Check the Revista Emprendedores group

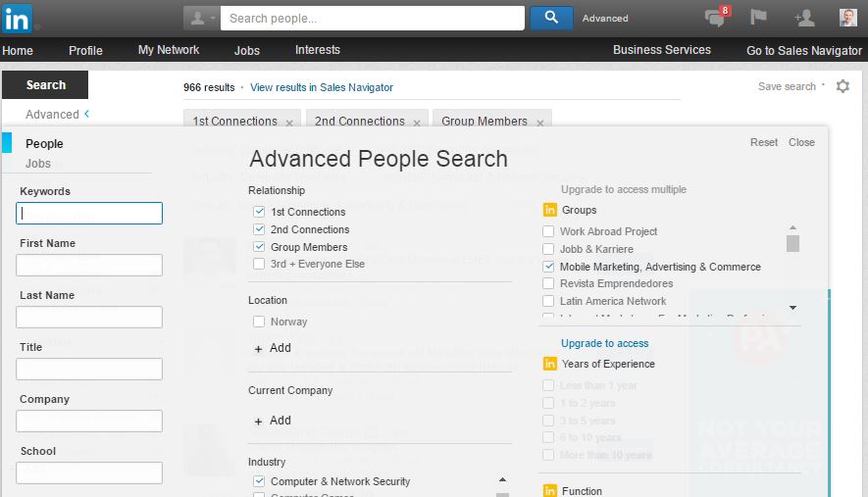click(x=548, y=283)
